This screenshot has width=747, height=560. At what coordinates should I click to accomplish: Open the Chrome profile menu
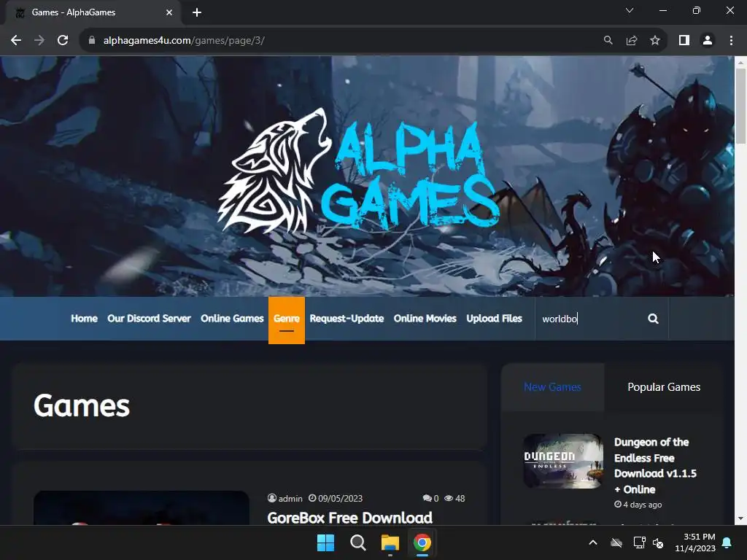click(708, 41)
